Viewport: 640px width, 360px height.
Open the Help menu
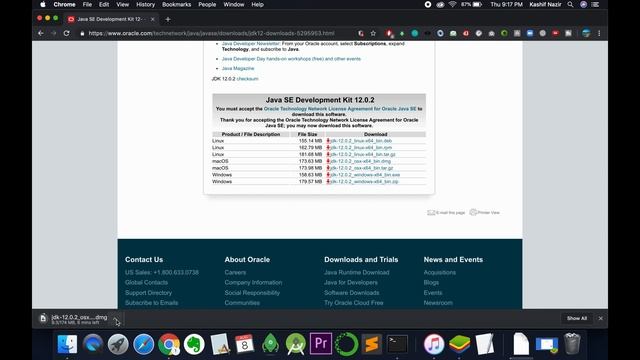pos(257,4)
